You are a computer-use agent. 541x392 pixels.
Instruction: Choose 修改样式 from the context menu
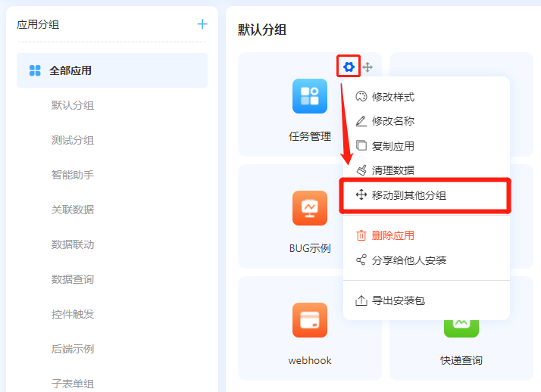(392, 97)
